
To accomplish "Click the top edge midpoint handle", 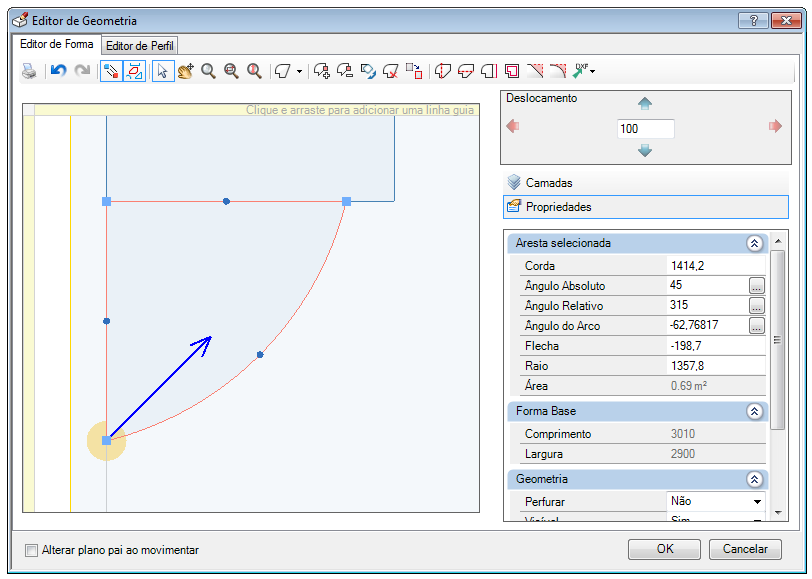I will (226, 201).
